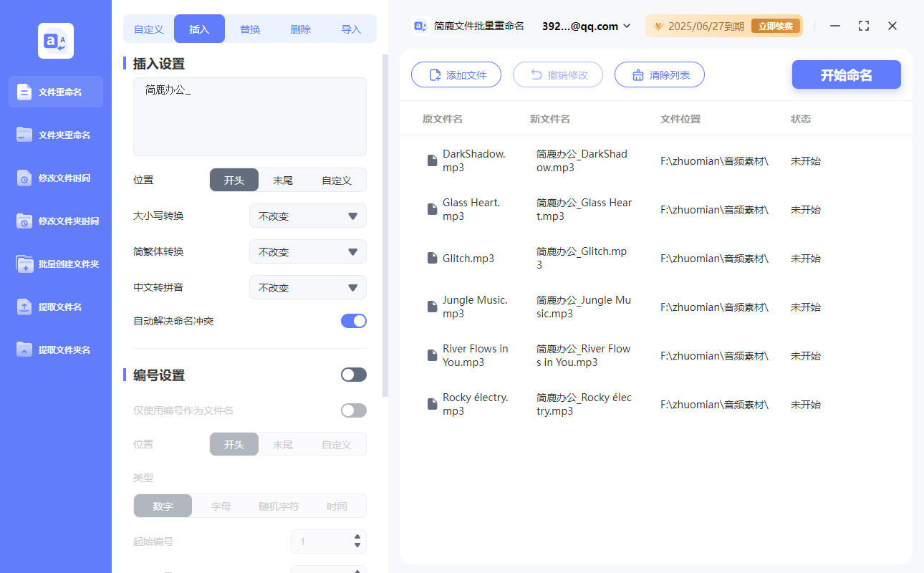
Task: Expand the 简繁体转换 dropdown
Action: (x=307, y=251)
